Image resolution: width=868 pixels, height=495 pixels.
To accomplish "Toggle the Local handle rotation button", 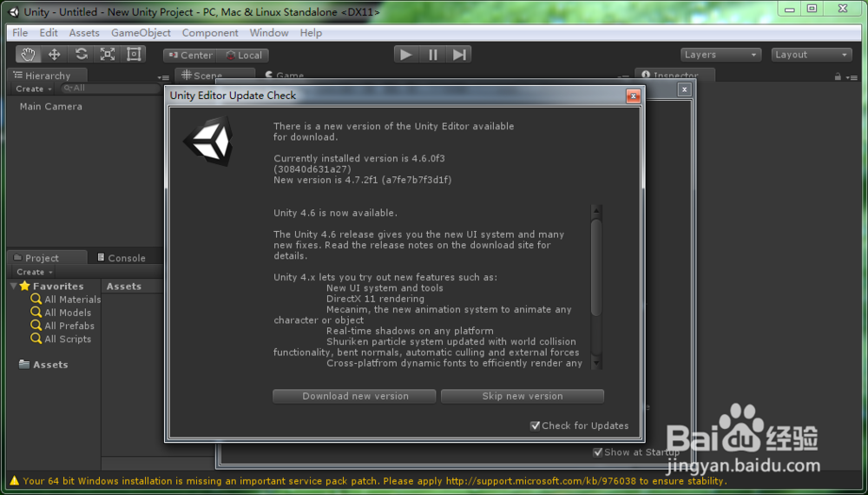I will pos(243,56).
